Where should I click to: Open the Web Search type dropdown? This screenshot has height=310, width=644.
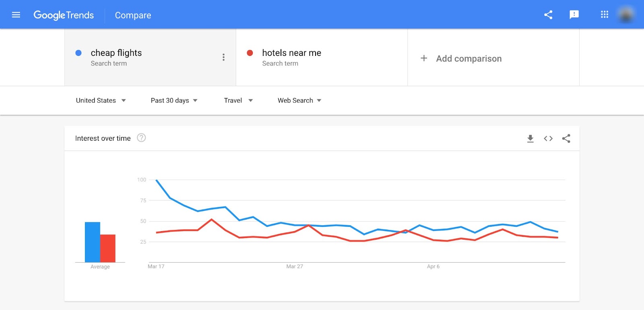299,101
